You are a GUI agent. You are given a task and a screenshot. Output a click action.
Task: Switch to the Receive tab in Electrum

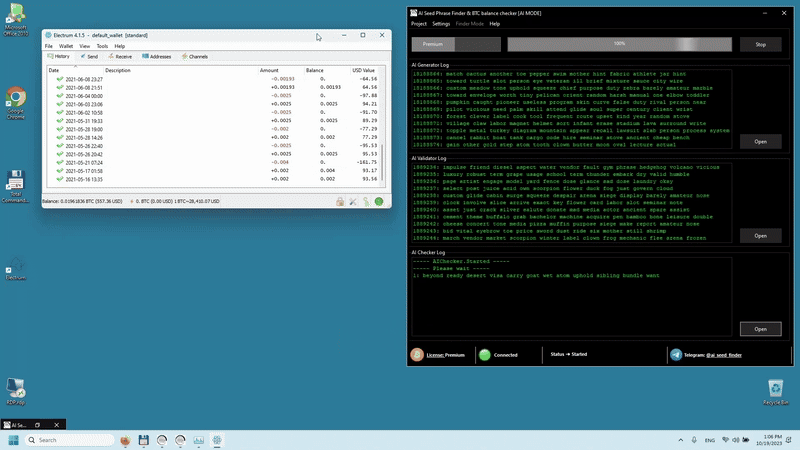pyautogui.click(x=119, y=57)
